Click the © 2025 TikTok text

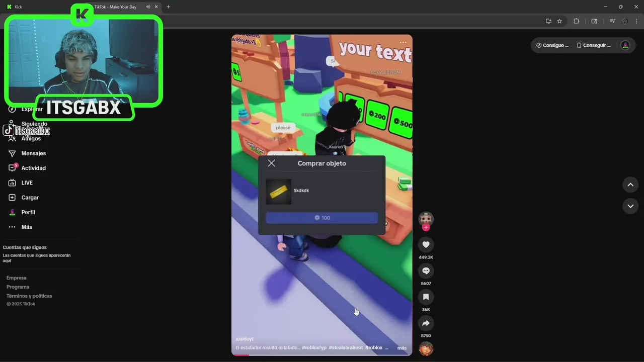pyautogui.click(x=21, y=304)
